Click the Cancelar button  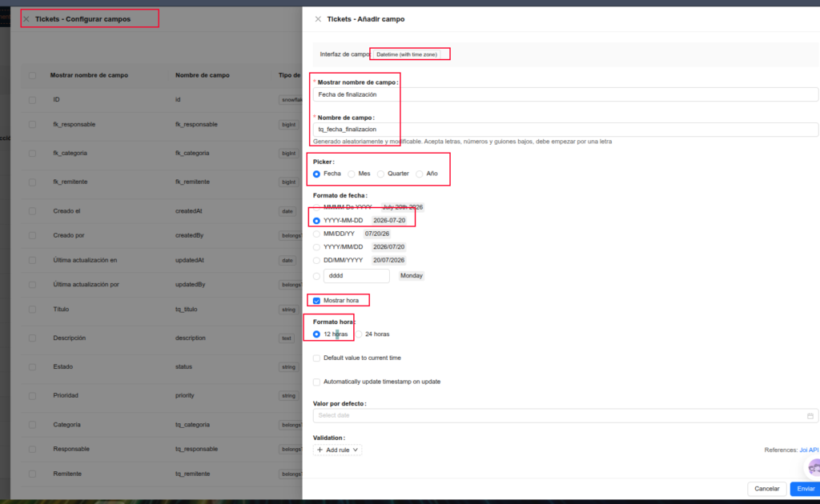pyautogui.click(x=766, y=489)
